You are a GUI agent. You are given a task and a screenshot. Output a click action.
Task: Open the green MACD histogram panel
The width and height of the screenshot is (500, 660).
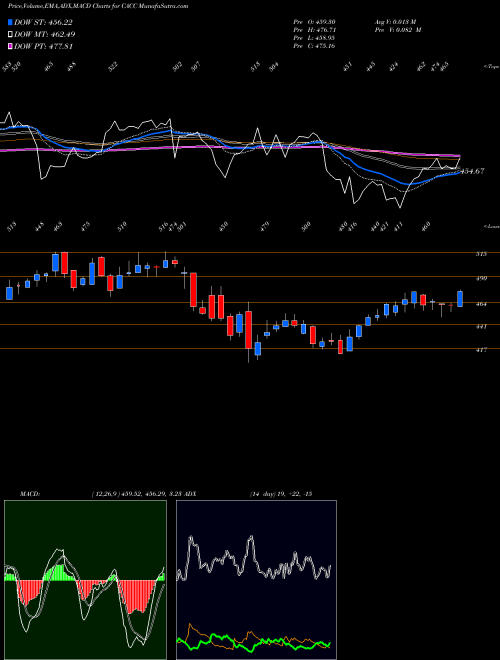85,580
